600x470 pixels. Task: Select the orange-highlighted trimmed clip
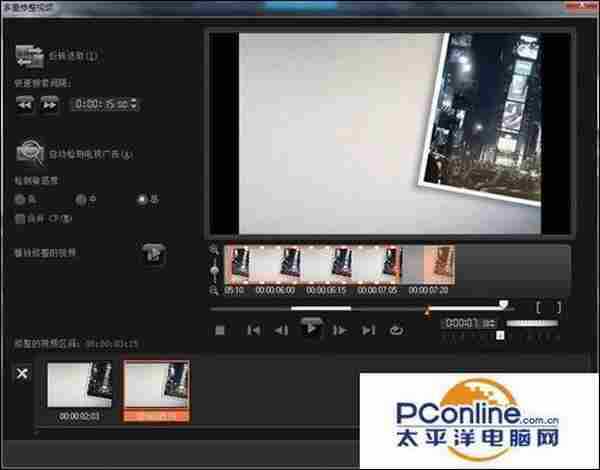[156, 391]
